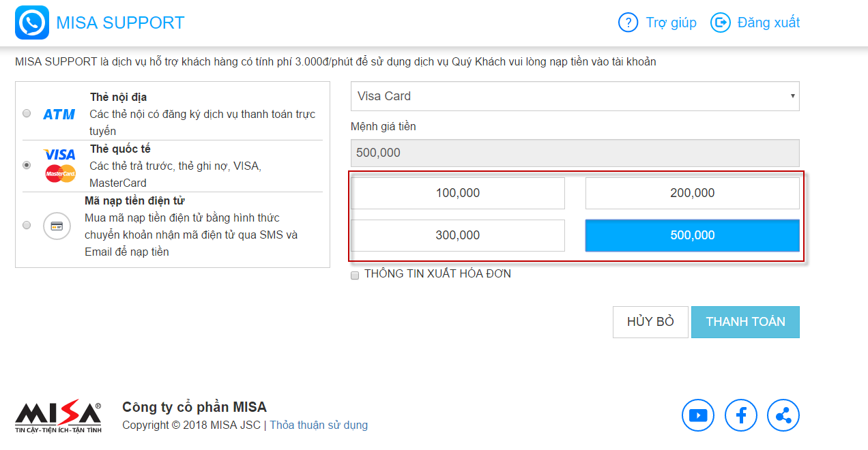Click the THÔNG TIN XUẤT HÓA ĐƠN label
Viewport: 868px width, 450px height.
click(437, 274)
